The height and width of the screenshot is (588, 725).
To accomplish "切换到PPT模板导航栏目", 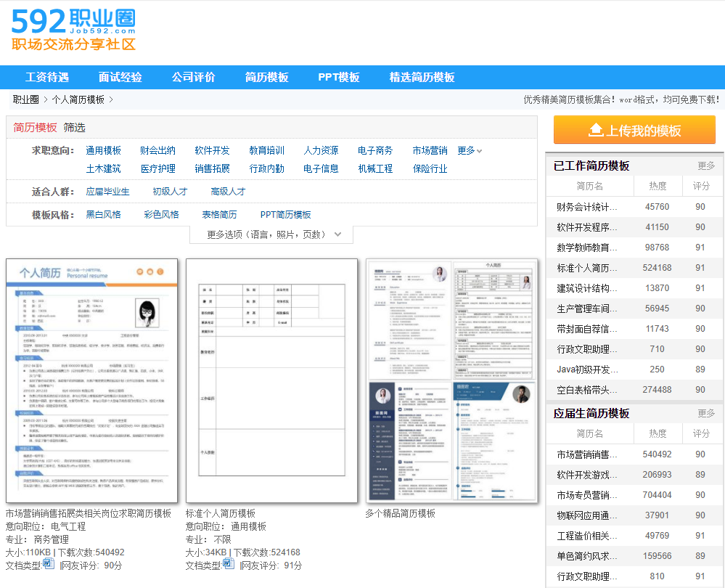I will [x=338, y=77].
